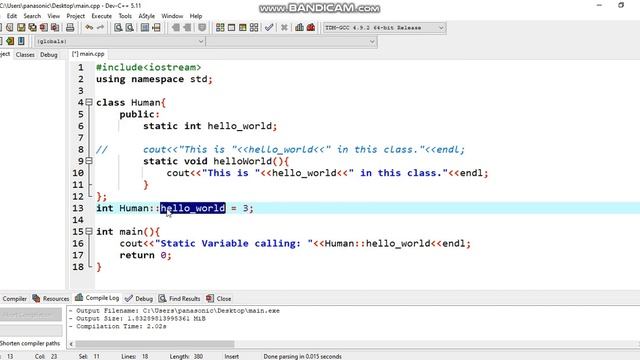
Task: Switch to the Classes sidebar tab
Action: click(25, 54)
